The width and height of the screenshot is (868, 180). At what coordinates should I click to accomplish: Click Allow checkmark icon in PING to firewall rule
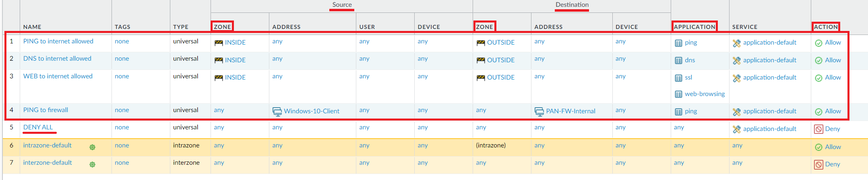coord(818,112)
